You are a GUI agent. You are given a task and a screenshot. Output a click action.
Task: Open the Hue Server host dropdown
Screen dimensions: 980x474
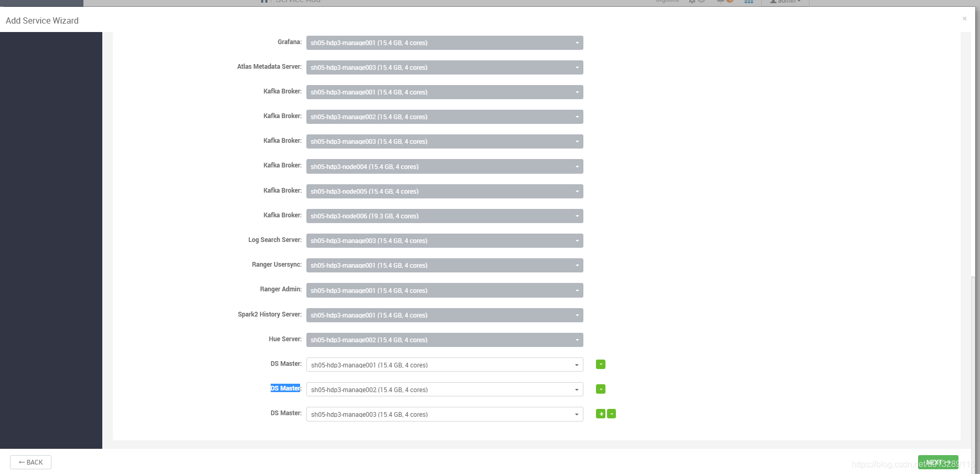pyautogui.click(x=445, y=340)
